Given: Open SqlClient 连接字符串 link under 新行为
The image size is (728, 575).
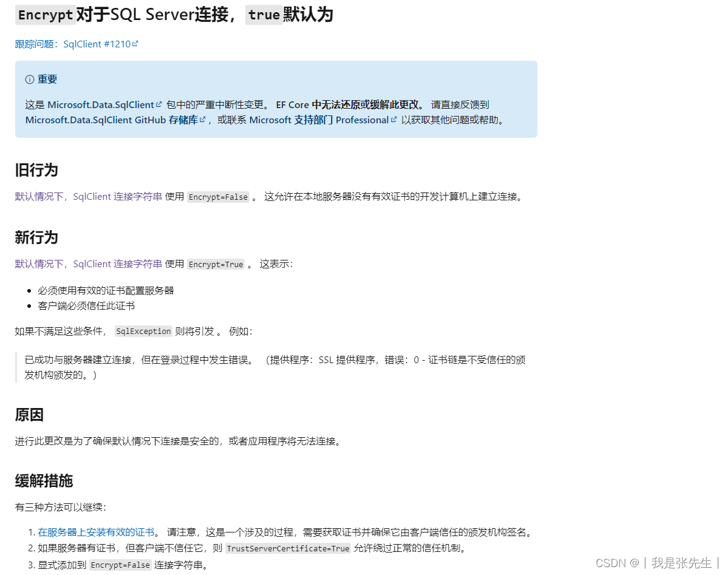Looking at the screenshot, I should 117,264.
